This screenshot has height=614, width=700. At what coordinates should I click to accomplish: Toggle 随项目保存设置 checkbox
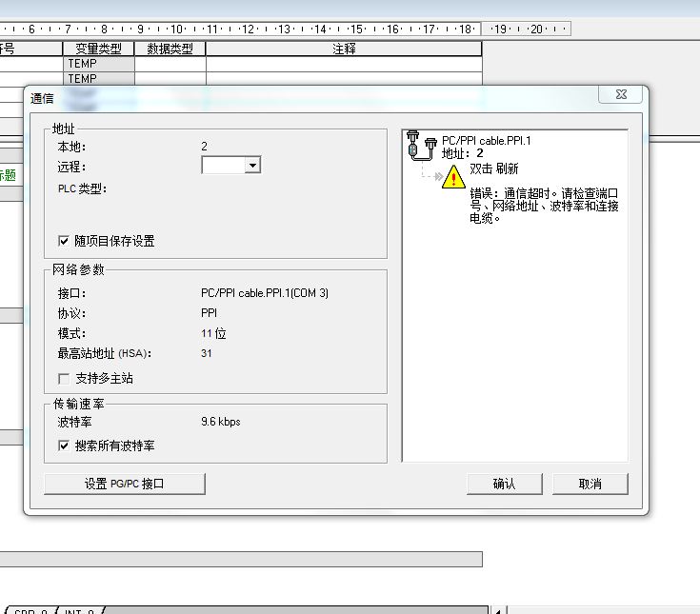click(65, 242)
